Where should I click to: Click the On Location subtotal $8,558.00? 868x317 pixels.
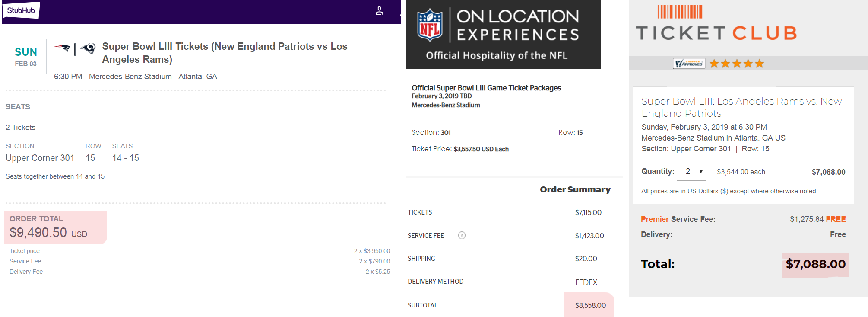point(590,305)
